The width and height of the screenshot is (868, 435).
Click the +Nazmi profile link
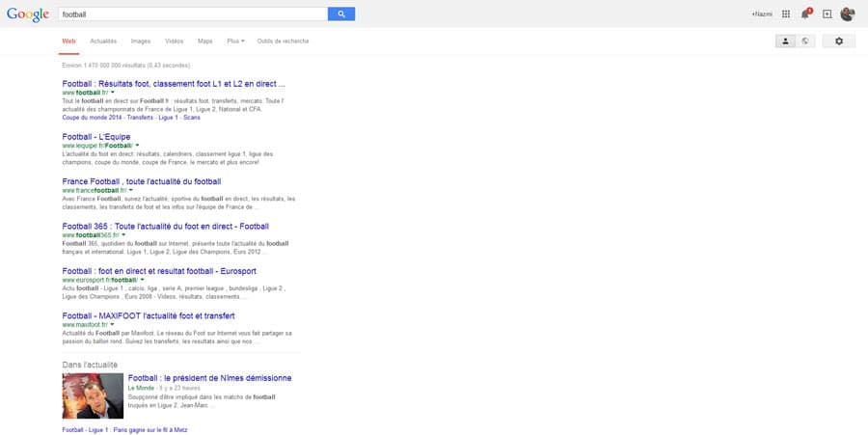(x=762, y=14)
